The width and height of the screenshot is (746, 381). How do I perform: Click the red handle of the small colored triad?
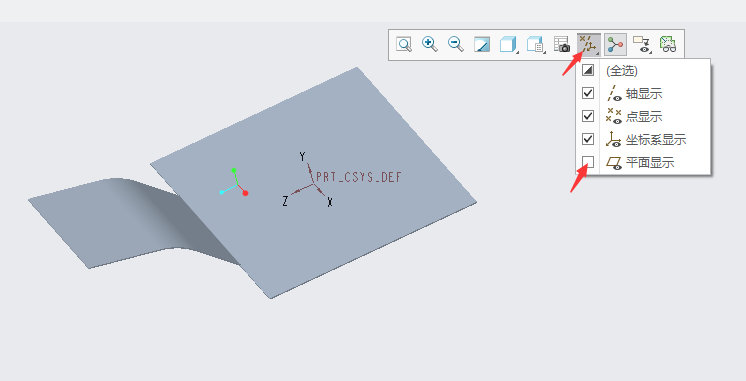245,193
